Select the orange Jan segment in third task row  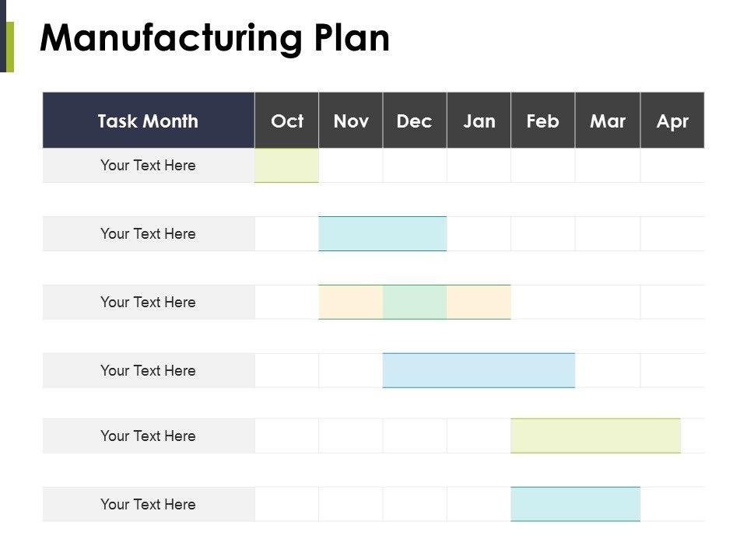click(x=479, y=302)
